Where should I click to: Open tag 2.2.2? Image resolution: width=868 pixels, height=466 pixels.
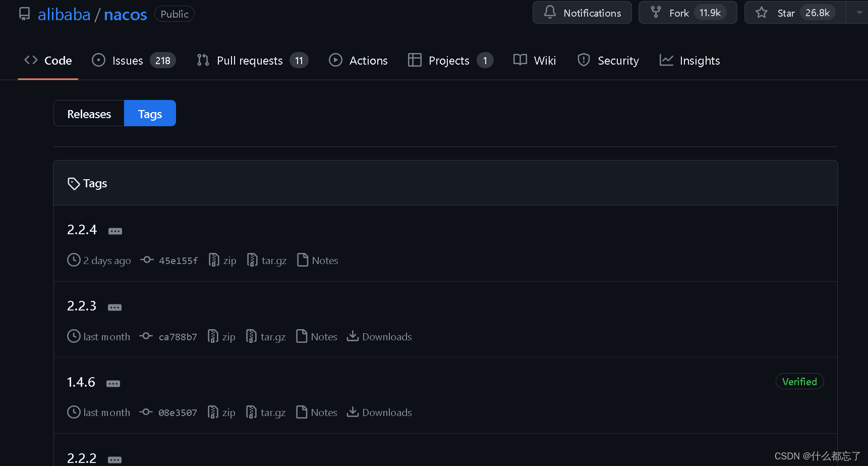81,458
